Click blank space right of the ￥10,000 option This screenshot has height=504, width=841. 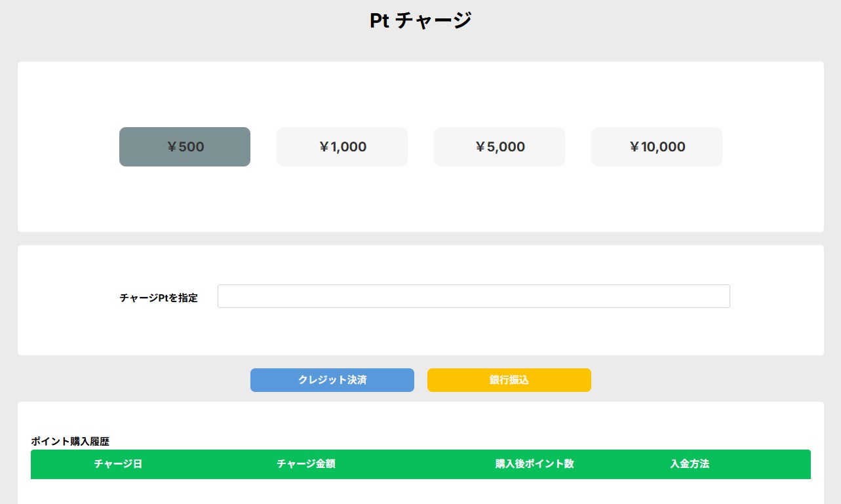pyautogui.click(x=772, y=147)
